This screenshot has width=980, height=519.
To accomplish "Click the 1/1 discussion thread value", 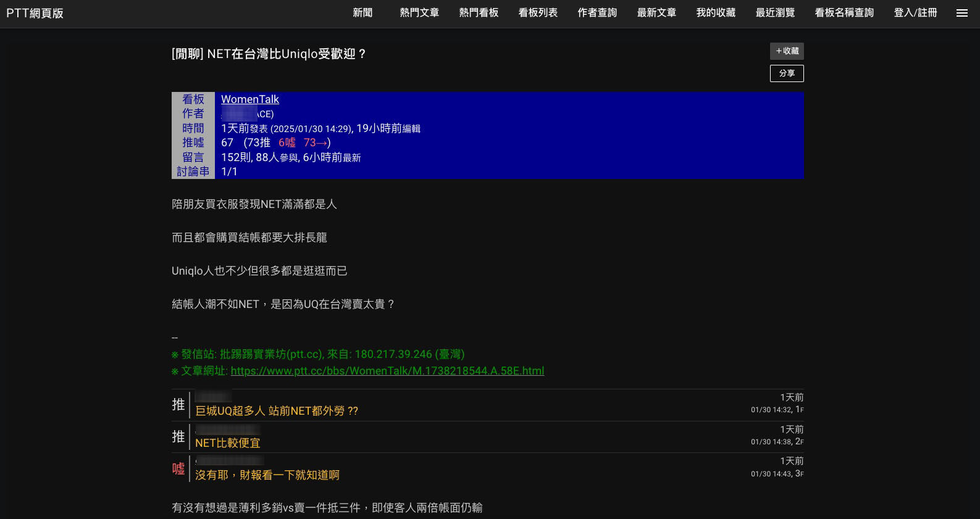I will (229, 172).
